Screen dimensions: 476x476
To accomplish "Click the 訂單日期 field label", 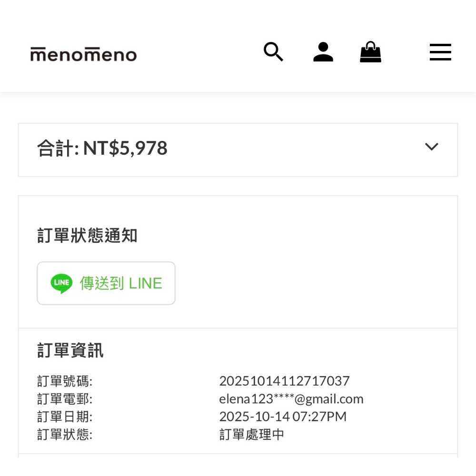I will [x=65, y=416].
